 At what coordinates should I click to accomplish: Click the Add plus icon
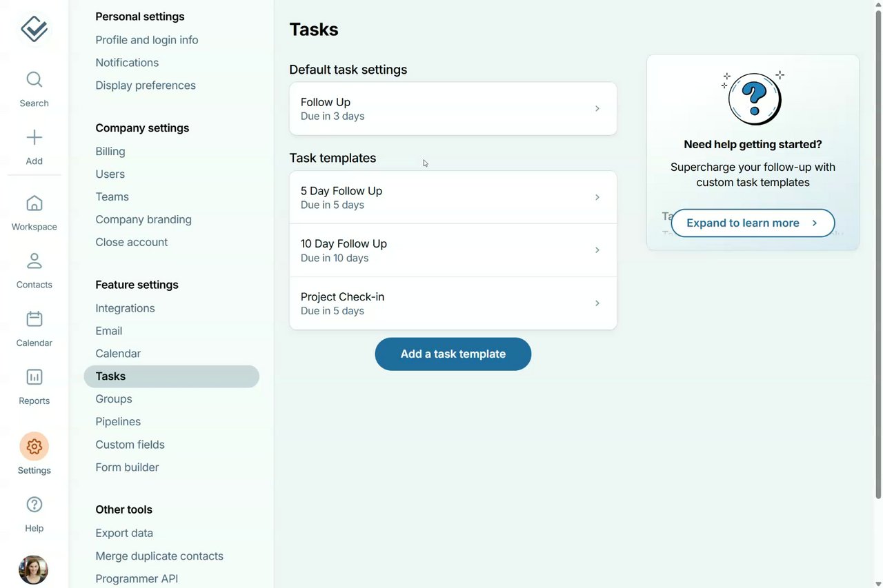pyautogui.click(x=34, y=138)
